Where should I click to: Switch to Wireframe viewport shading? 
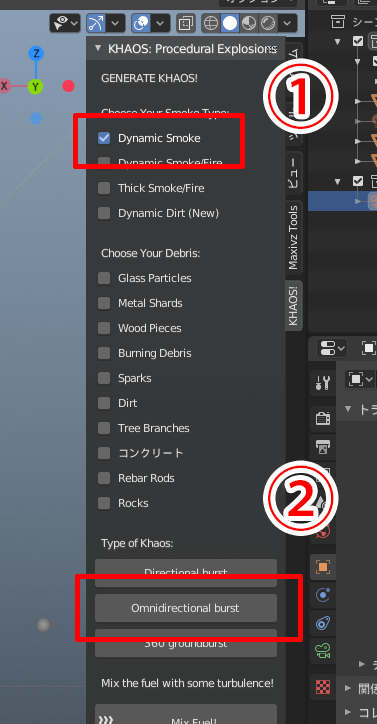pos(211,22)
